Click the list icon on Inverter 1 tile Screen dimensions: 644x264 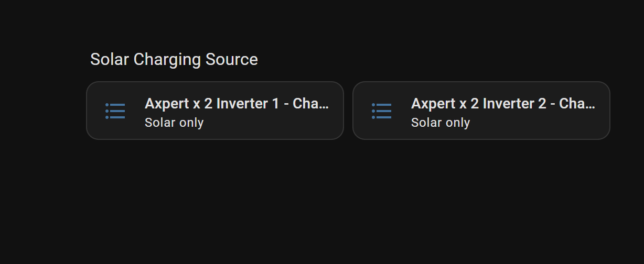click(115, 111)
